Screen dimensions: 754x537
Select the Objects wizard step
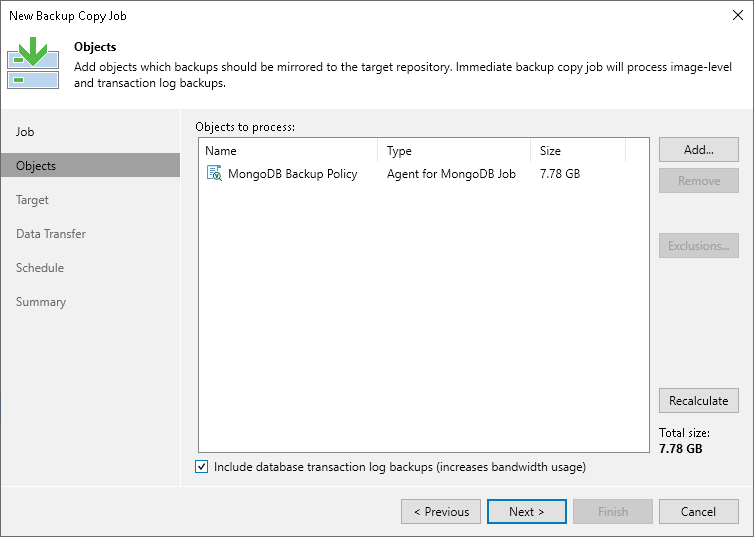[90, 165]
